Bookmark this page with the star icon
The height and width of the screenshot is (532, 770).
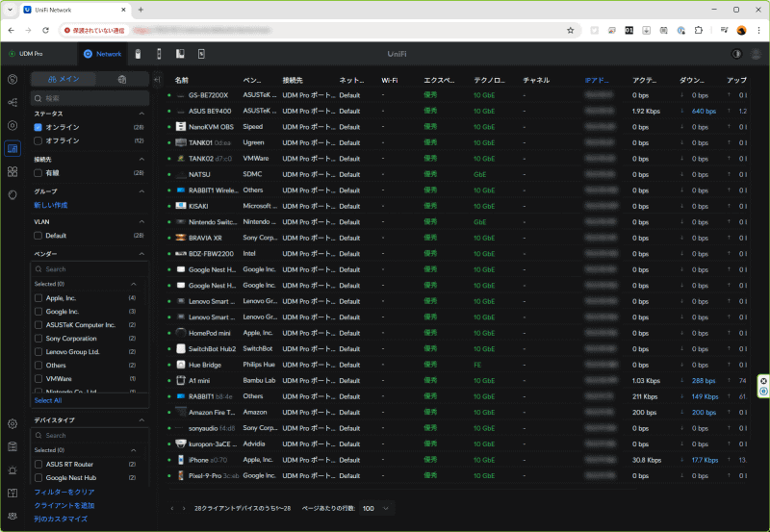pos(570,31)
